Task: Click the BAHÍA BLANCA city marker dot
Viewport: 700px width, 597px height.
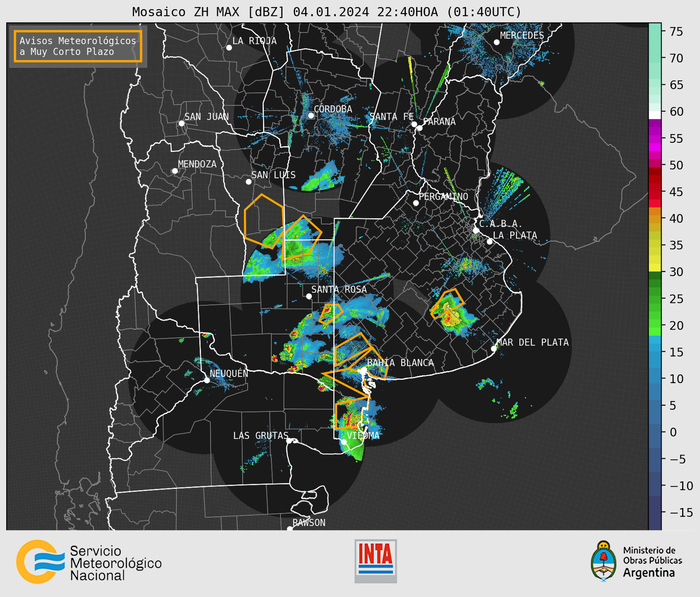Action: coord(364,369)
